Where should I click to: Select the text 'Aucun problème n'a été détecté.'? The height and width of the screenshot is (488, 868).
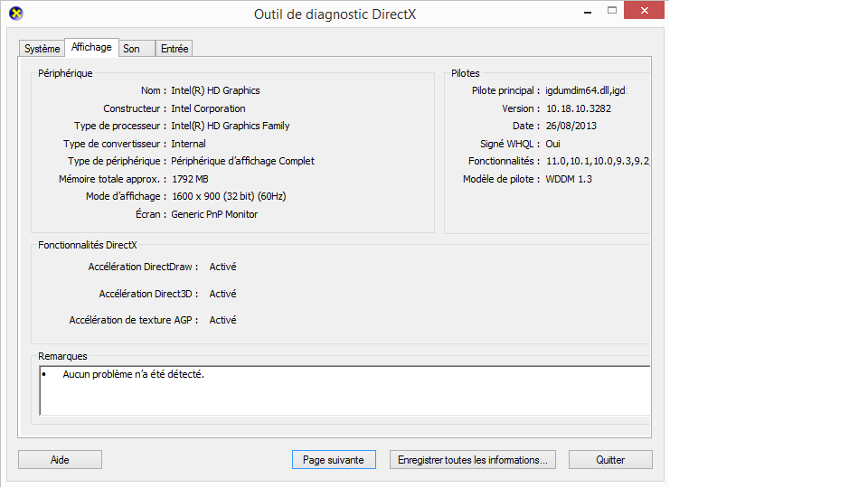coord(134,374)
